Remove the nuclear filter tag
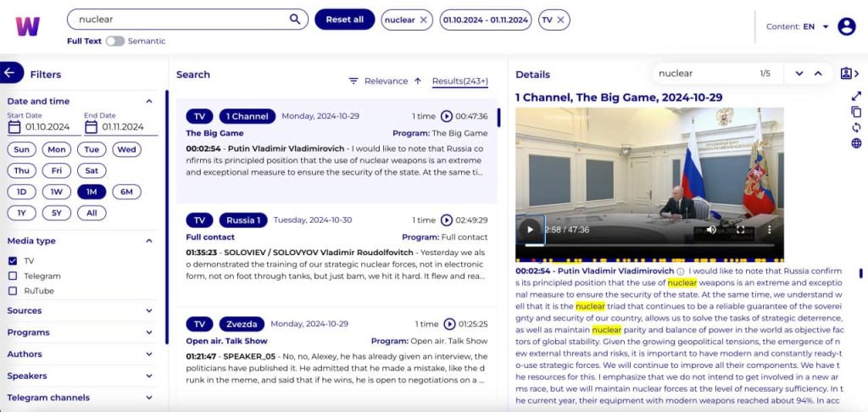 tap(424, 20)
